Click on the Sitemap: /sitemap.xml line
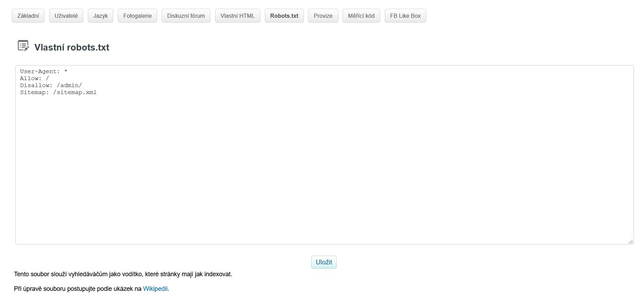The height and width of the screenshot is (302, 644). [x=58, y=92]
